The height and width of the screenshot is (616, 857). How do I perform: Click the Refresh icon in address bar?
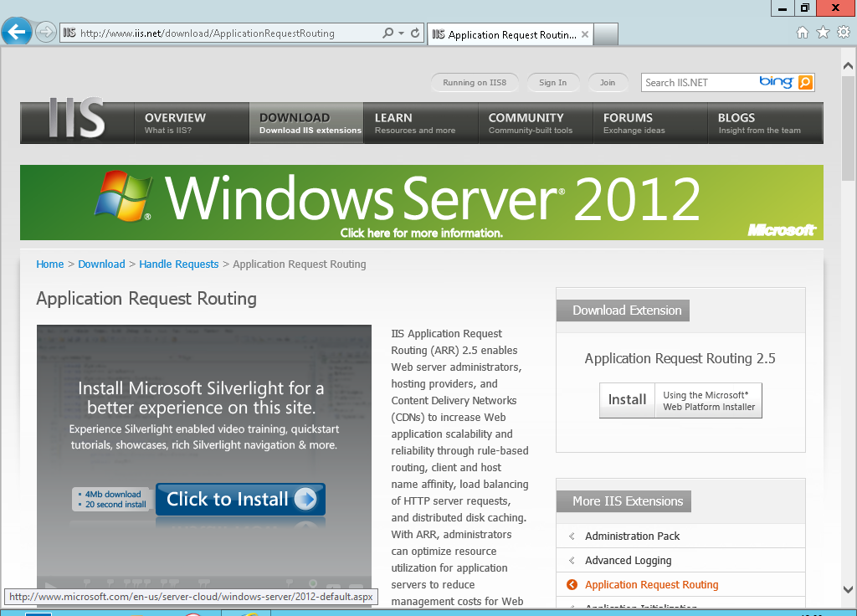click(415, 33)
